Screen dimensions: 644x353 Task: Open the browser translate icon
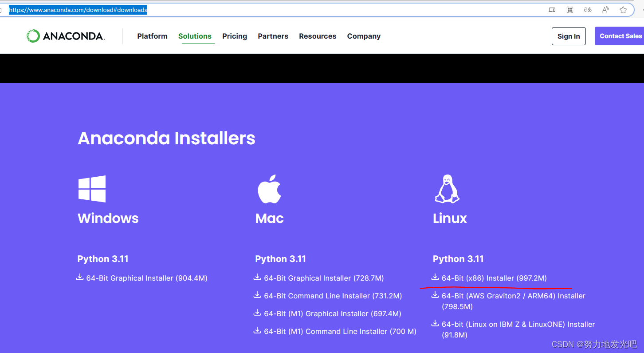pos(588,10)
